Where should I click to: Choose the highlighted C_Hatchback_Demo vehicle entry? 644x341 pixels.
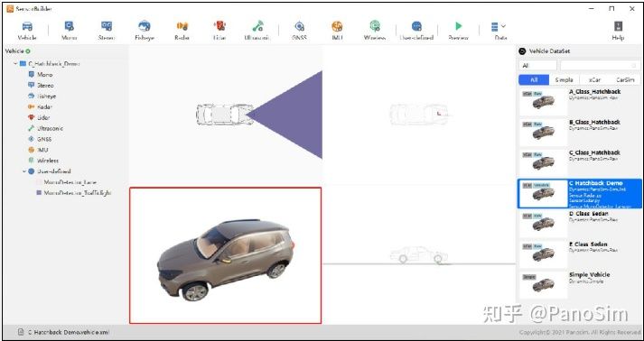pyautogui.click(x=580, y=193)
